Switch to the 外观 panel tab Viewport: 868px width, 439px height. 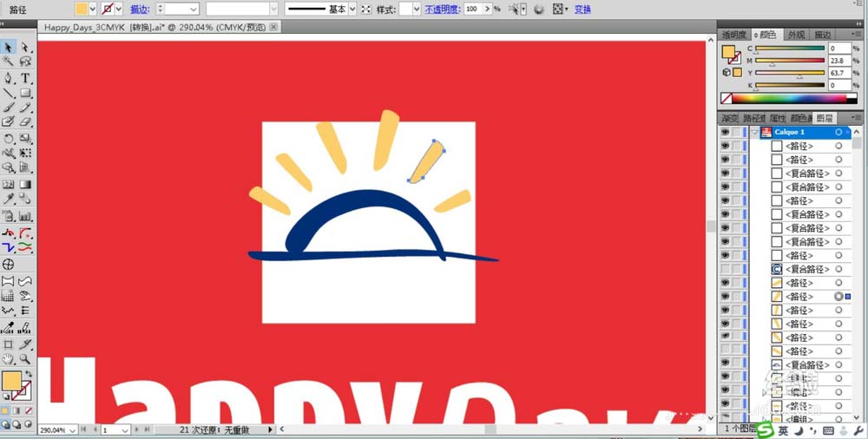[797, 35]
